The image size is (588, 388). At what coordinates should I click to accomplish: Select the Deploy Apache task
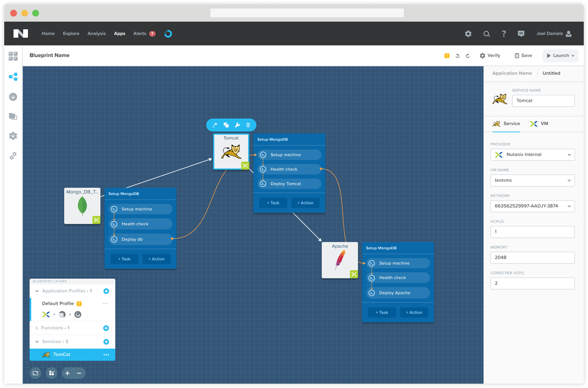click(x=398, y=293)
